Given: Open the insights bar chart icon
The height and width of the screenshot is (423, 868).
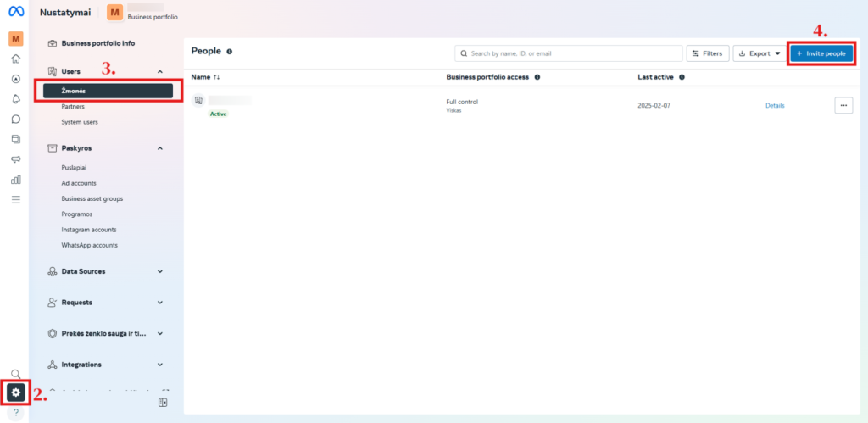Looking at the screenshot, I should tap(16, 180).
